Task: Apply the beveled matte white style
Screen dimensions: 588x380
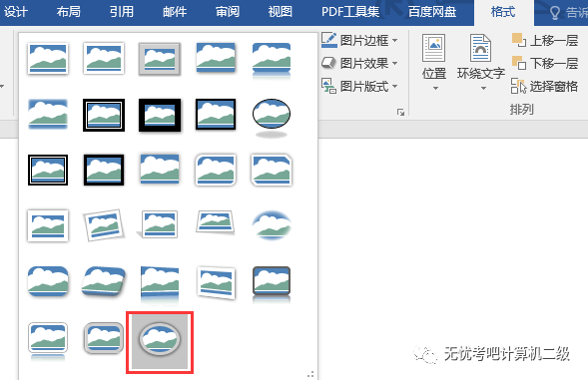Action: tap(104, 59)
